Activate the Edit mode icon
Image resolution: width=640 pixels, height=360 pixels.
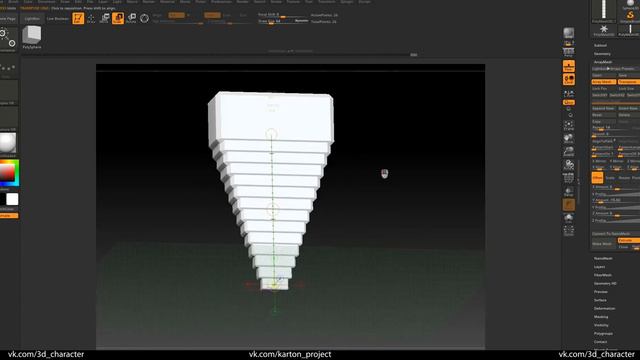coord(78,18)
